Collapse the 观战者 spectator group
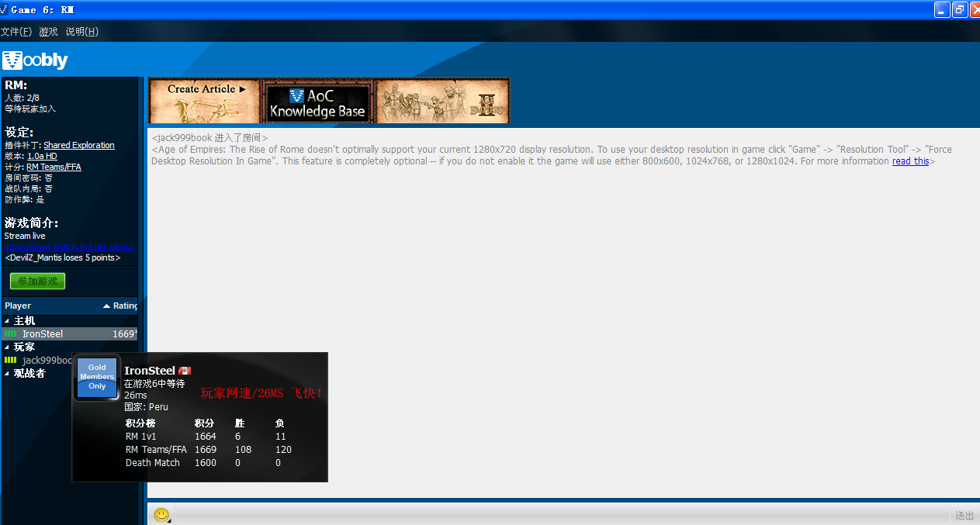 [x=7, y=373]
